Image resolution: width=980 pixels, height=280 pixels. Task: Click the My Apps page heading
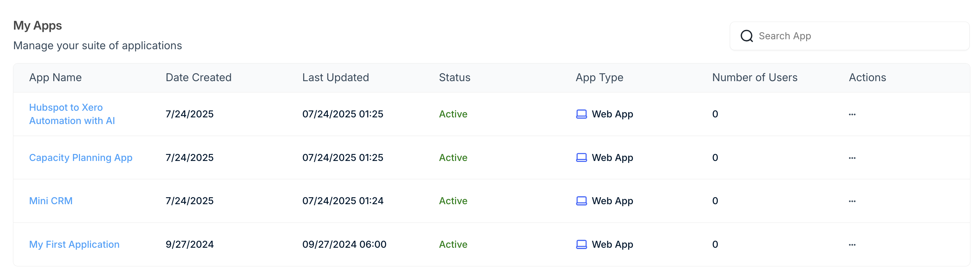point(37,26)
